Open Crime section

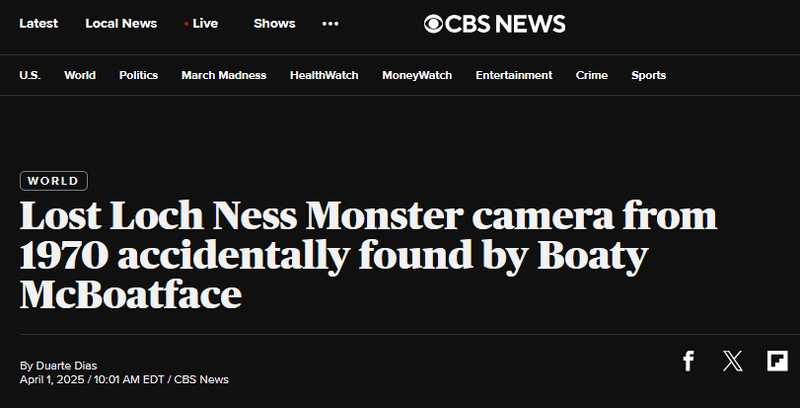coord(592,75)
